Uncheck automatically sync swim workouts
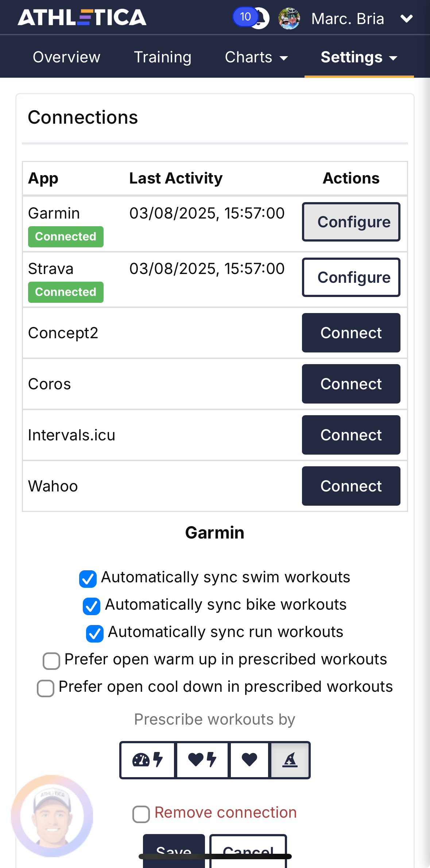430x868 pixels. (x=88, y=579)
